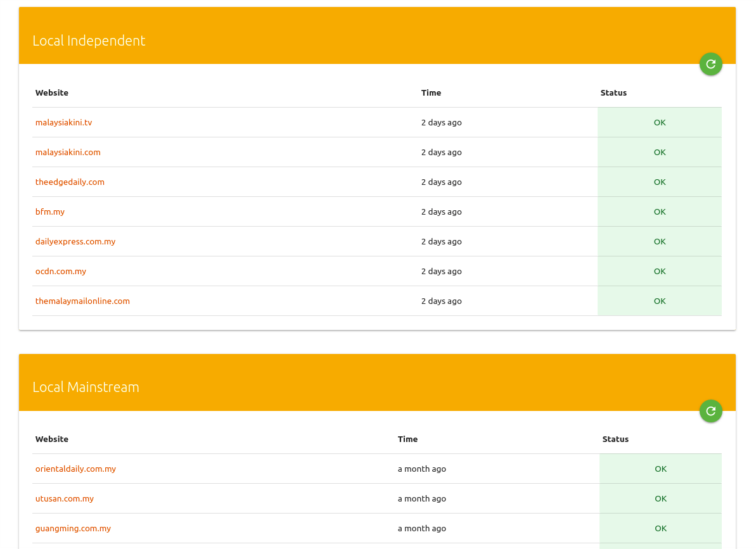Visit dailyexpress.com.my from the list
The height and width of the screenshot is (549, 756).
tap(75, 241)
